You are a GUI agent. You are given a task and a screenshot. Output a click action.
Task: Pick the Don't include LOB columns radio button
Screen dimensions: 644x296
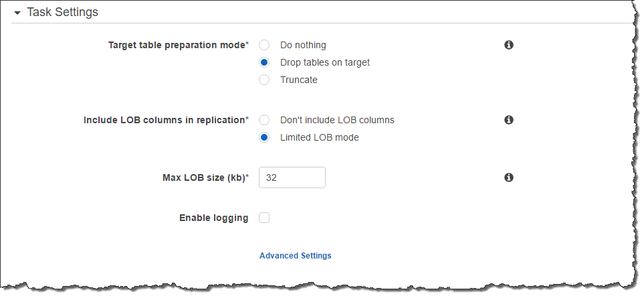tap(264, 120)
